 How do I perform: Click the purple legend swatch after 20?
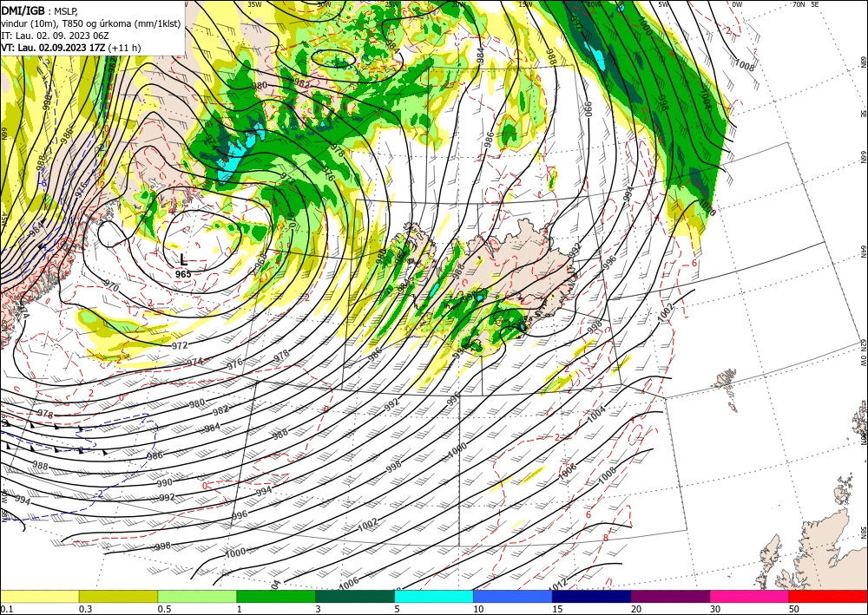coord(670,596)
